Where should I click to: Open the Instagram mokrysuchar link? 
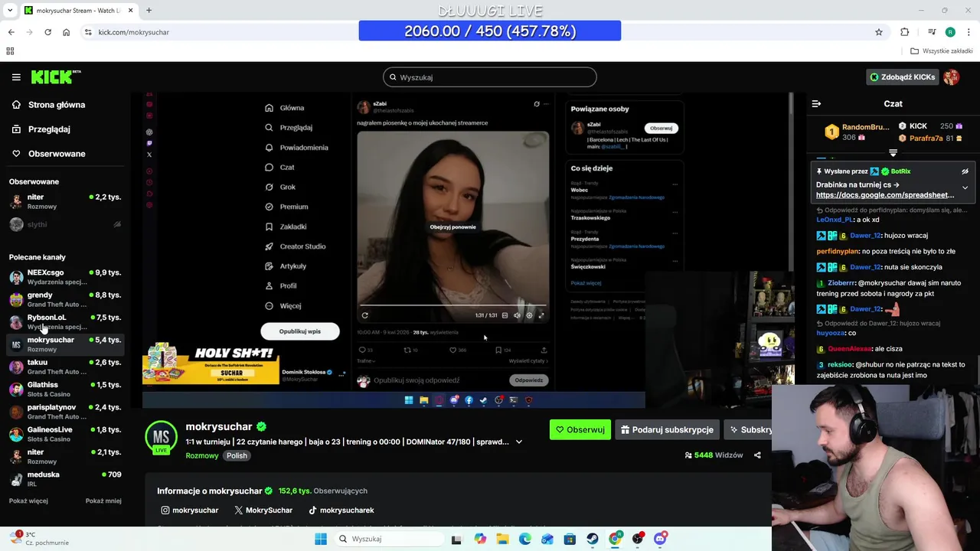[189, 510]
